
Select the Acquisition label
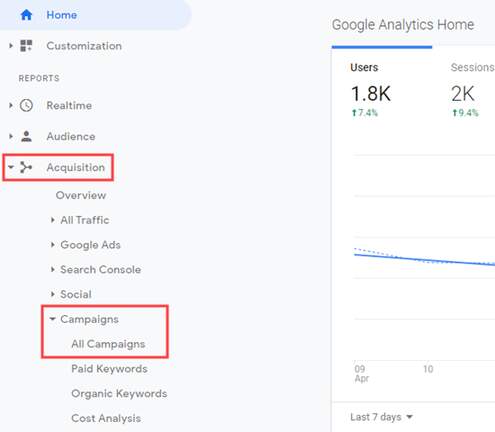click(76, 167)
